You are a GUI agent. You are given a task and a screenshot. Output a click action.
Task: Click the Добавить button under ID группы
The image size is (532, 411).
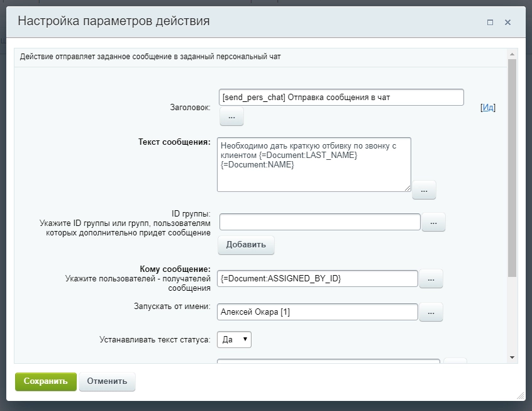(x=246, y=245)
